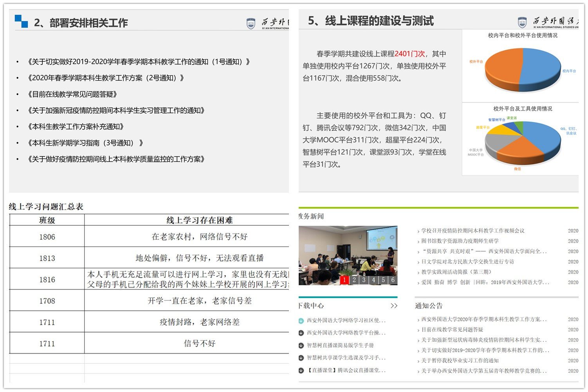The width and height of the screenshot is (588, 392).
Task: Click the download icon beside 智慧树共享课学生选课及学习手
Action: pos(301,358)
